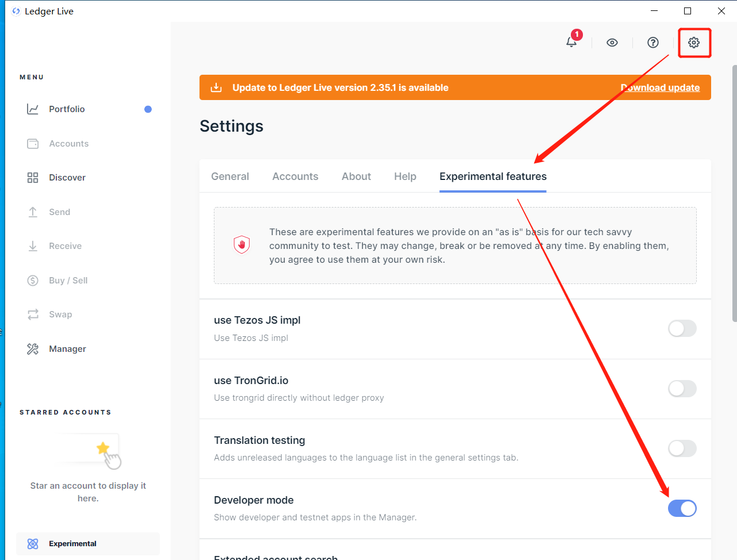The height and width of the screenshot is (560, 737).
Task: Enable the use Tezos JS impl toggle
Action: coord(682,329)
